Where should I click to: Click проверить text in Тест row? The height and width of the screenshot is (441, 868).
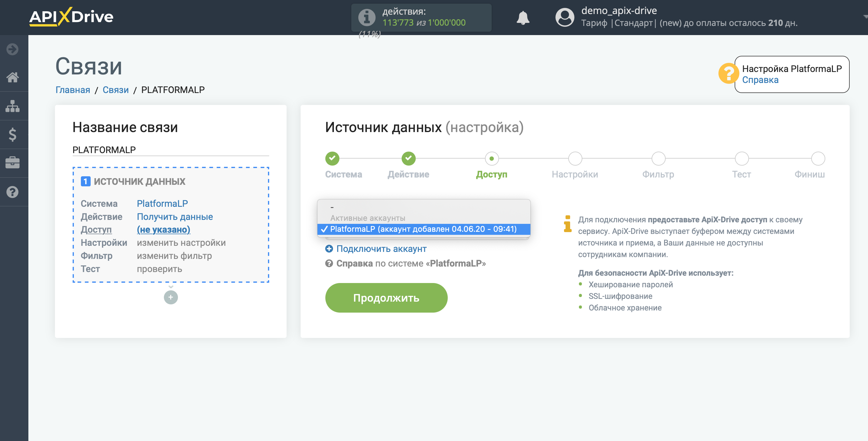(x=159, y=269)
